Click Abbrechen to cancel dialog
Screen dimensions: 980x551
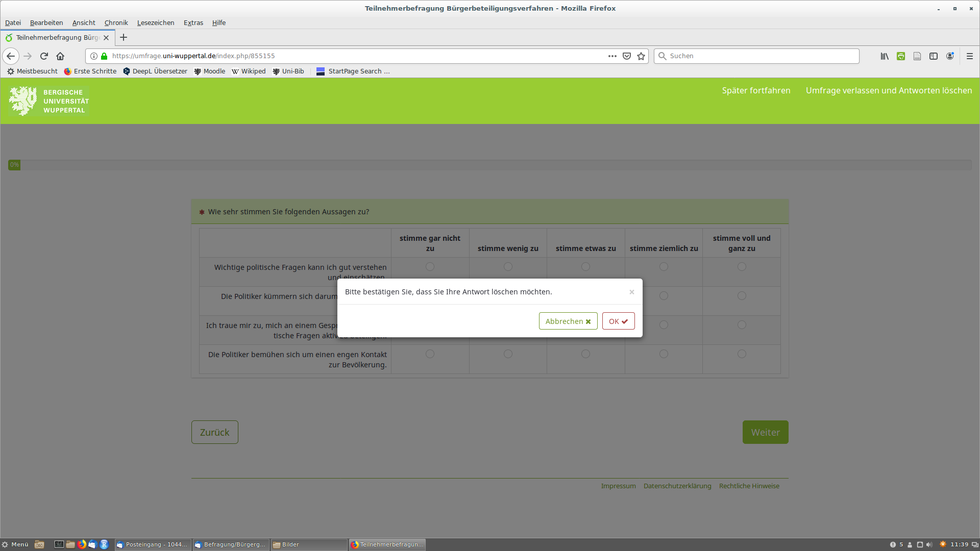pos(568,321)
